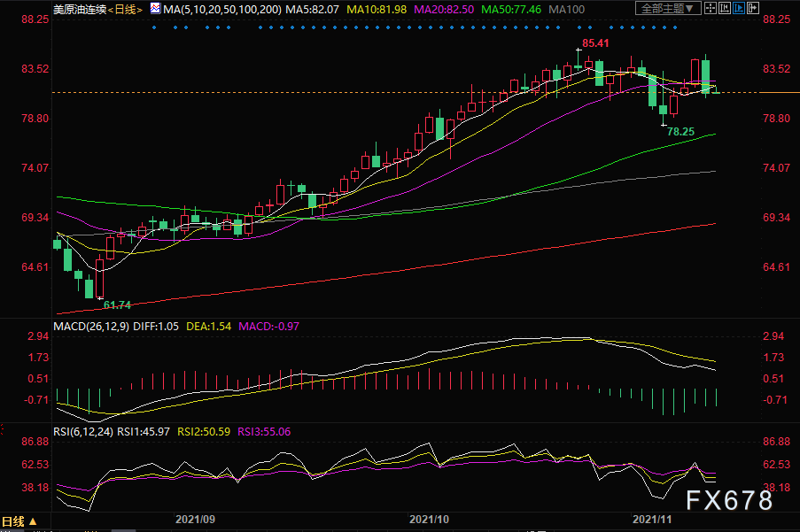800x532 pixels.
Task: Click the blue highlighted axis-with-play-arrow icon
Action: (738, 8)
